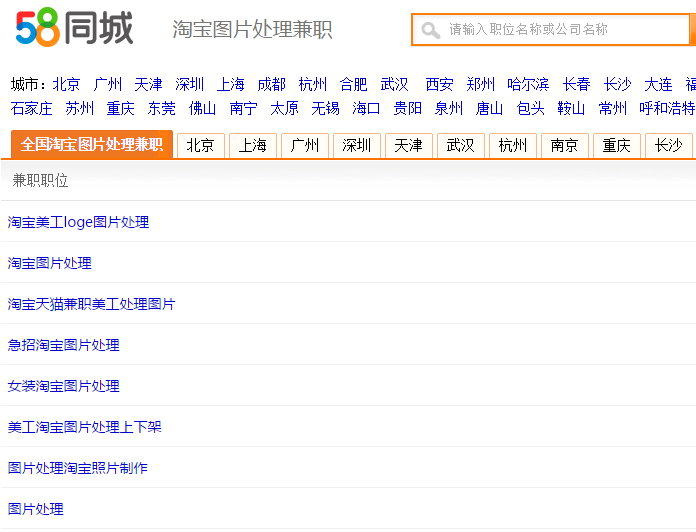Open the 淘宝美工loge图片处理 job link

tap(78, 222)
